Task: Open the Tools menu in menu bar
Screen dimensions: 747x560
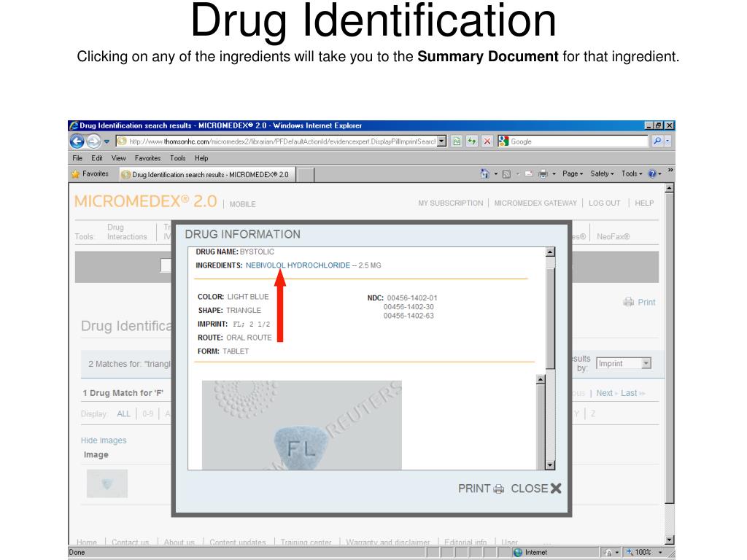Action: [178, 158]
